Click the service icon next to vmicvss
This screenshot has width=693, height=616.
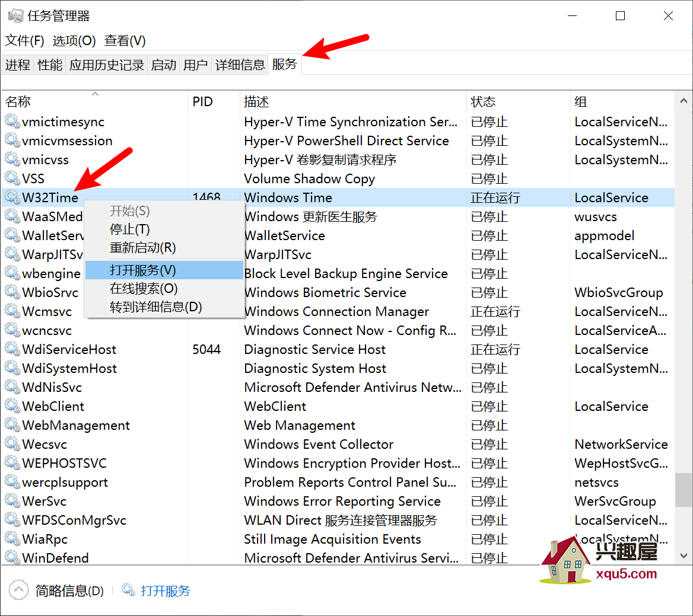[x=12, y=159]
